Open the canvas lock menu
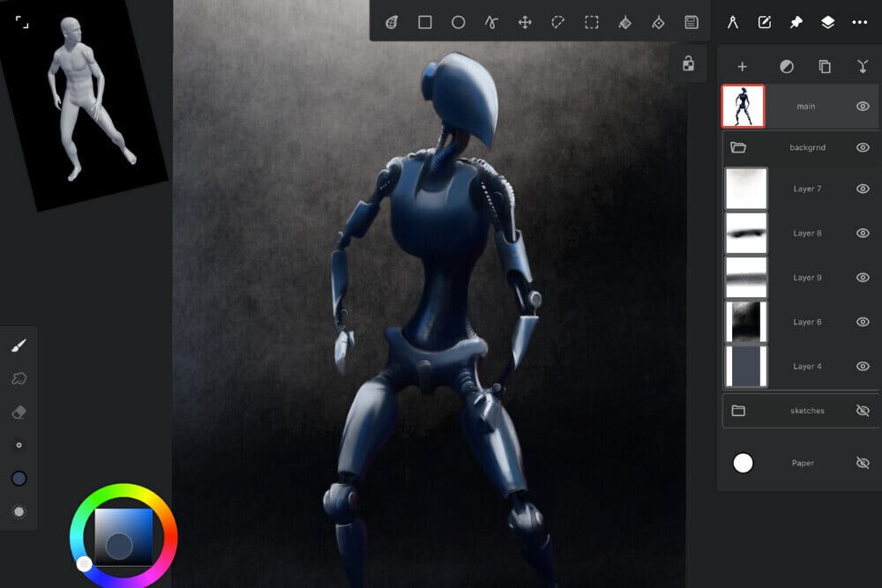 (x=688, y=63)
